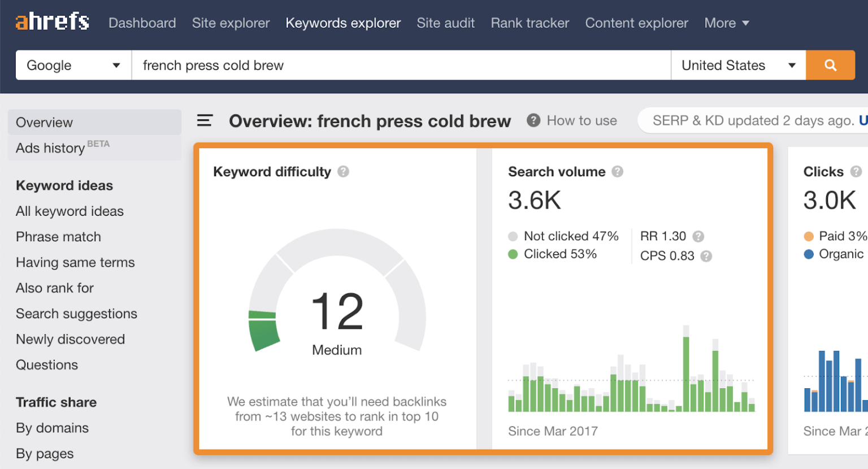Click help icon next to Keyword difficulty
The height and width of the screenshot is (469, 868).
pyautogui.click(x=343, y=172)
